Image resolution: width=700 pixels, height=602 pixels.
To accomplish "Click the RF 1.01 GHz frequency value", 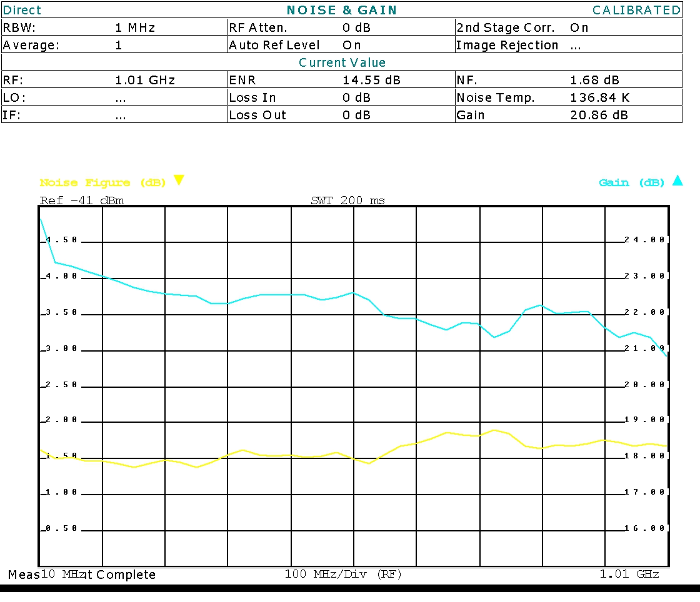I will click(x=145, y=81).
